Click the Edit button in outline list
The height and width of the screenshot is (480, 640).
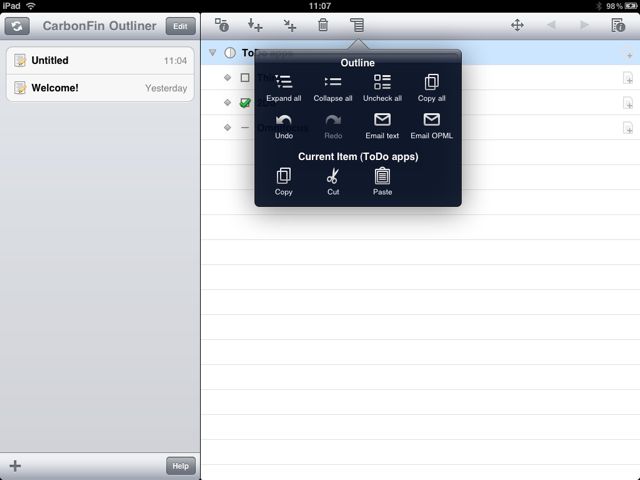[x=180, y=26]
